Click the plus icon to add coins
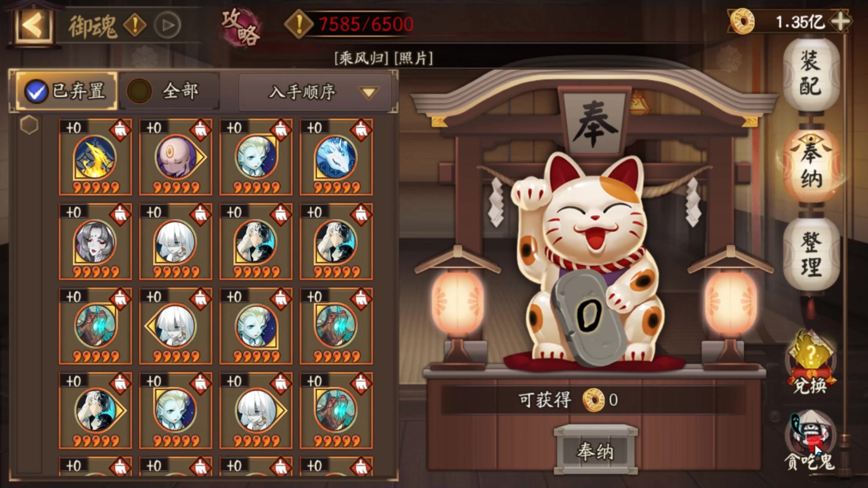Viewport: 868px width, 488px height. point(840,21)
